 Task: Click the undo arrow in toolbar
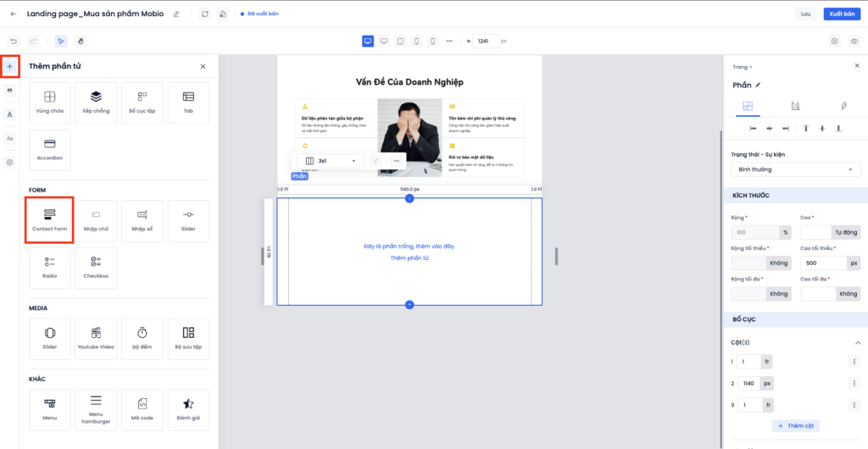[14, 41]
